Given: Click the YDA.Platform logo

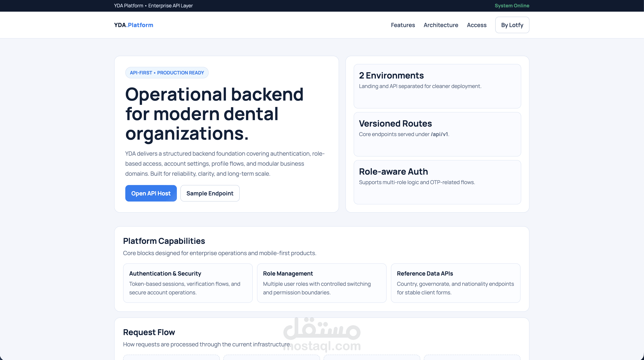Looking at the screenshot, I should tap(134, 25).
